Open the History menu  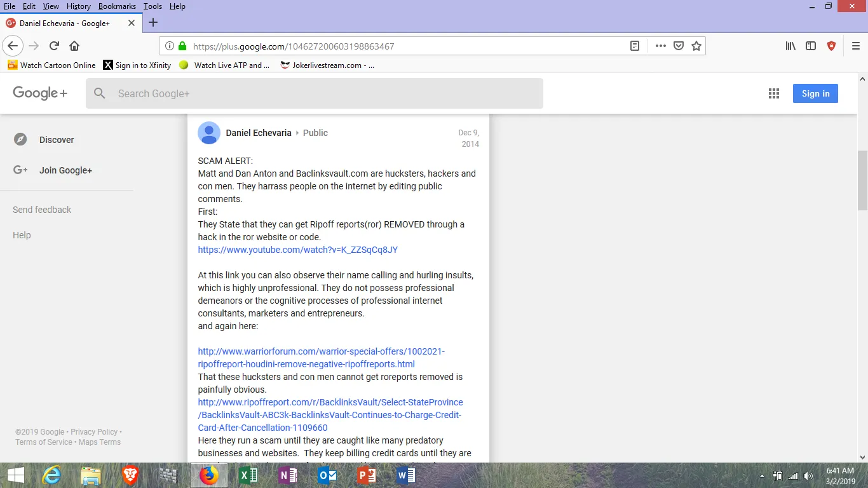[79, 6]
